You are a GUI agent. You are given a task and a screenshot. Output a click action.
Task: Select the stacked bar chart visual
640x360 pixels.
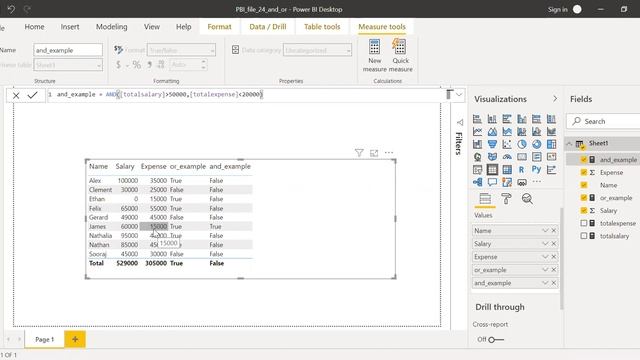[x=477, y=119]
